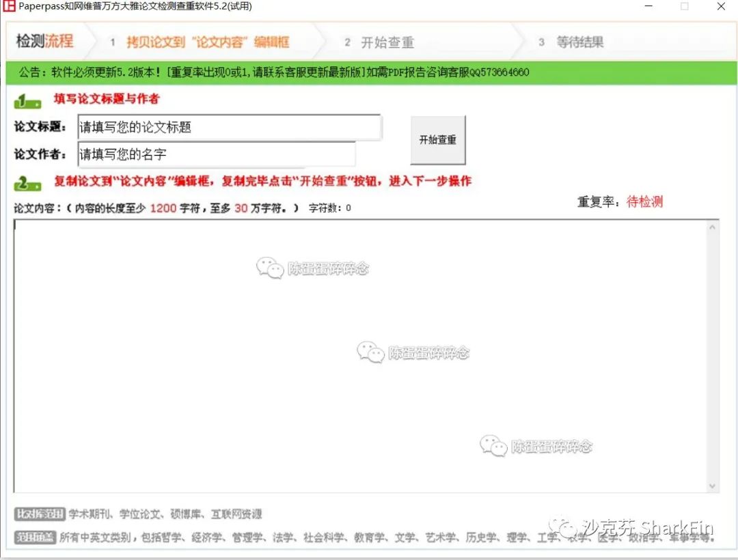Focus the 论文作者 name field

click(x=217, y=154)
